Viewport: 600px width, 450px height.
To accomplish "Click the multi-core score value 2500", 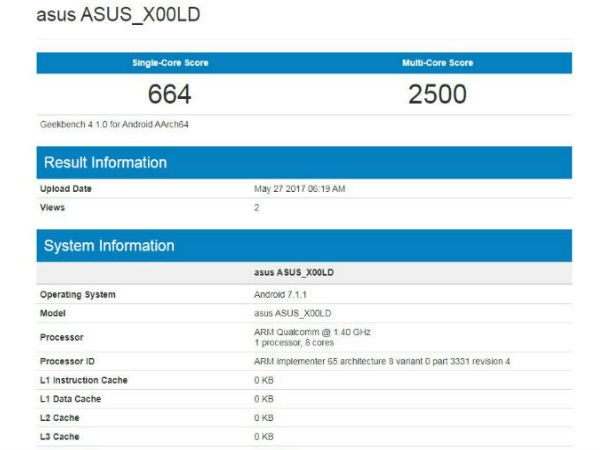I will coord(437,94).
